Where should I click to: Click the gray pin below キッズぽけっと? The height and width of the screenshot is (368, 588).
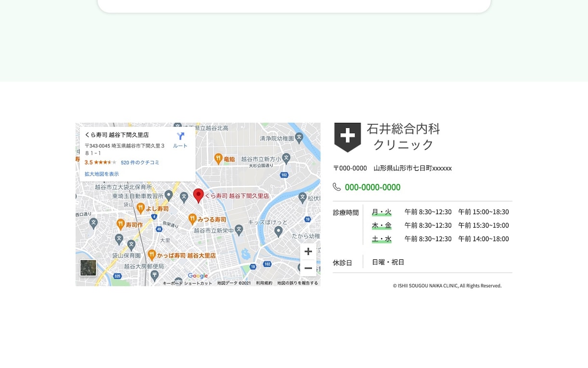pyautogui.click(x=278, y=232)
